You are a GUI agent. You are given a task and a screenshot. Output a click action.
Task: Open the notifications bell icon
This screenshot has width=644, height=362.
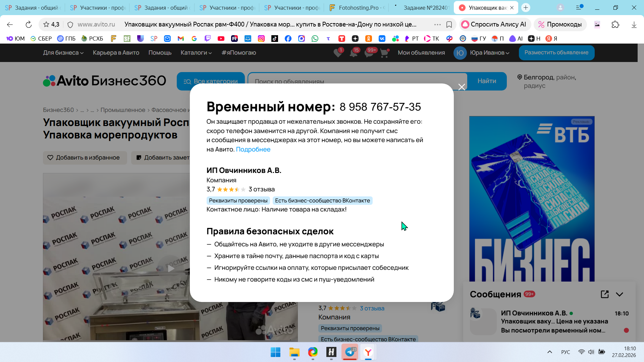pos(354,53)
